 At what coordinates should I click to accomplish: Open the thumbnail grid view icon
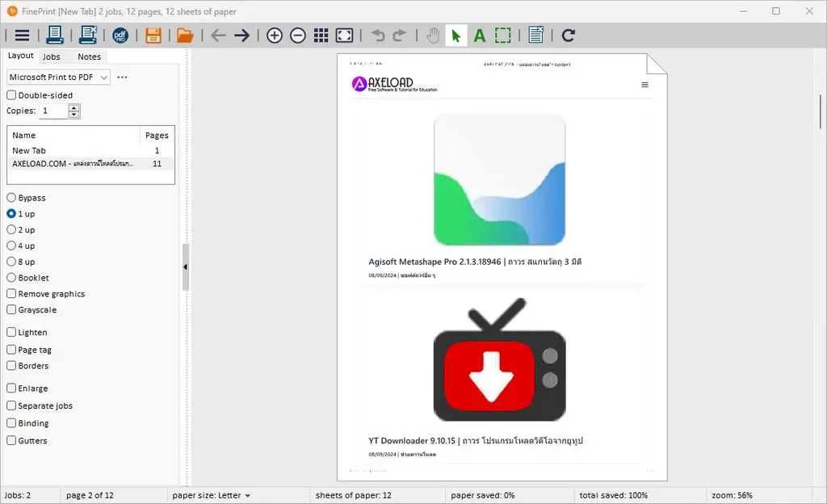(x=321, y=36)
